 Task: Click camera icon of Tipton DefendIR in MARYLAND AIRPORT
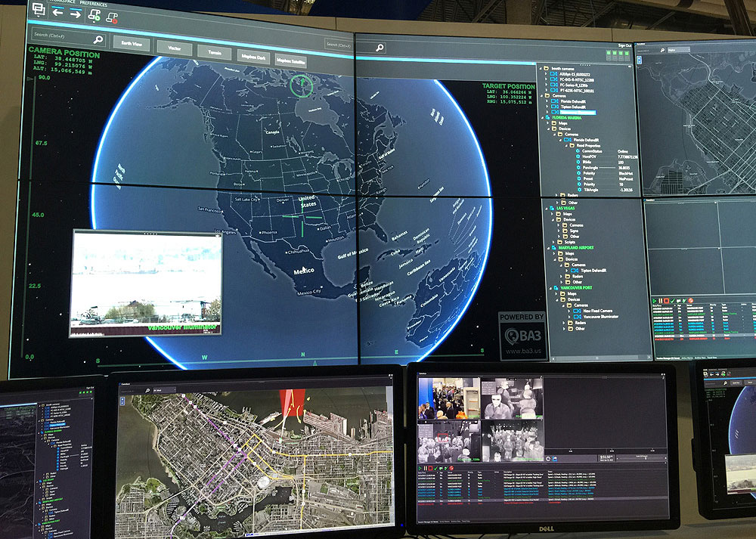coord(575,271)
